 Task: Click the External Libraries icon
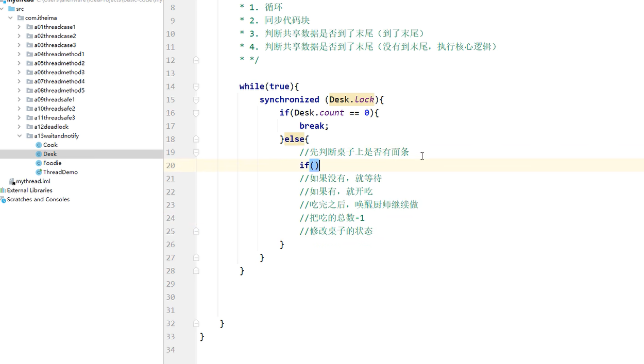[3, 190]
